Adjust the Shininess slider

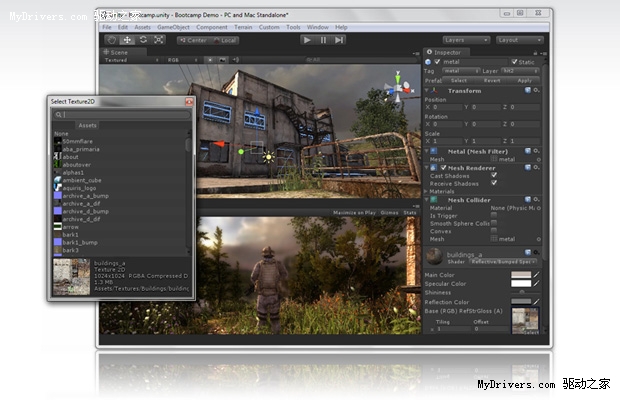[525, 292]
